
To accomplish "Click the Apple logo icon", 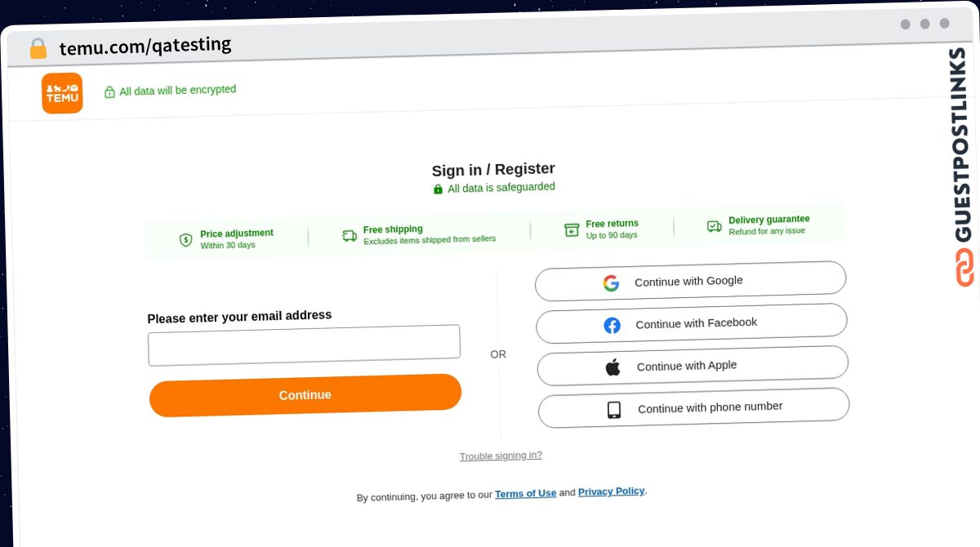I will point(612,367).
